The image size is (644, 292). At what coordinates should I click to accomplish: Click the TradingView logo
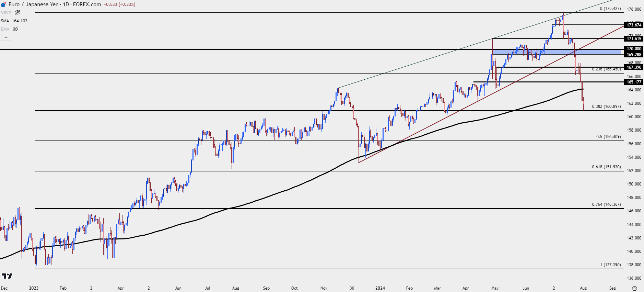pyautogui.click(x=7, y=276)
